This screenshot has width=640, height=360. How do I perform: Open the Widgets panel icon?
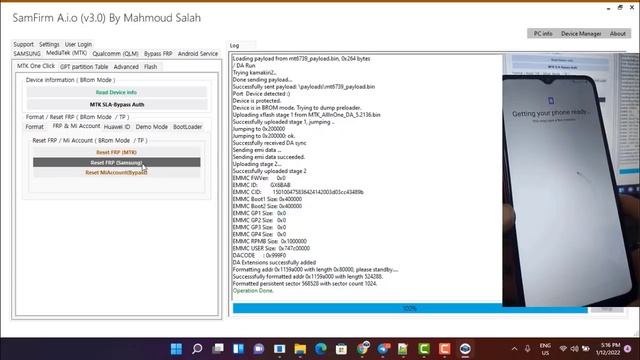tap(238, 349)
